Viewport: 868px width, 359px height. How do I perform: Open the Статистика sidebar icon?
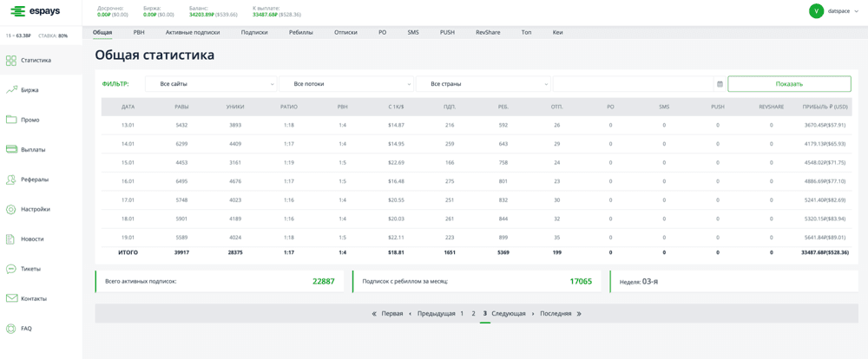pos(11,60)
